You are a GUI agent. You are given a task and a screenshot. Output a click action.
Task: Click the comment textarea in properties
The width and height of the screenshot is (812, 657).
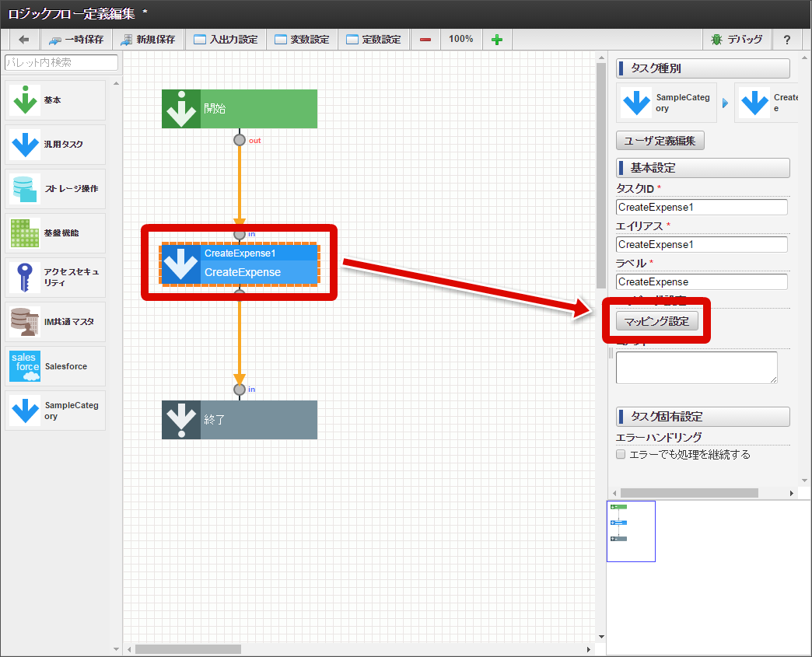pyautogui.click(x=697, y=368)
